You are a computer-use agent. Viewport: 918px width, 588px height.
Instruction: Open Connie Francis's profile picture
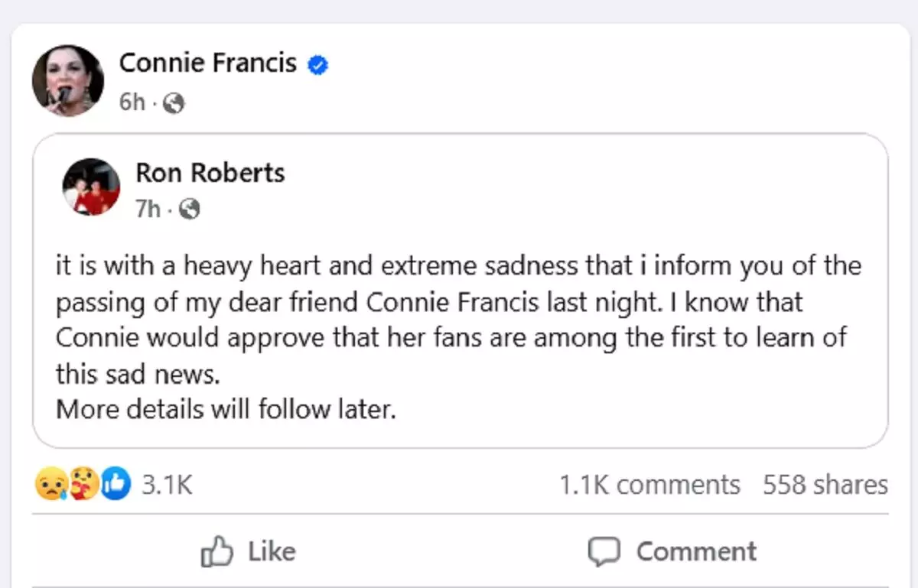(x=68, y=80)
